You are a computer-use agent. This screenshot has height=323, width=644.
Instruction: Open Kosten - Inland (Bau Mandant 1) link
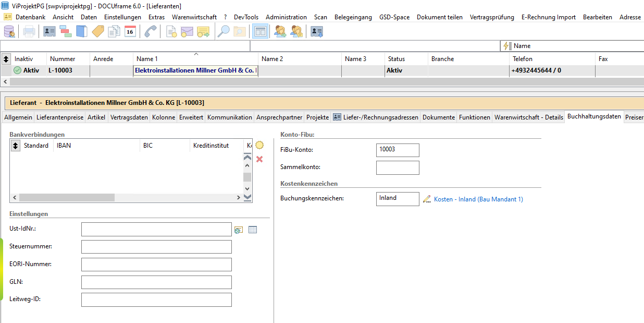[478, 199]
